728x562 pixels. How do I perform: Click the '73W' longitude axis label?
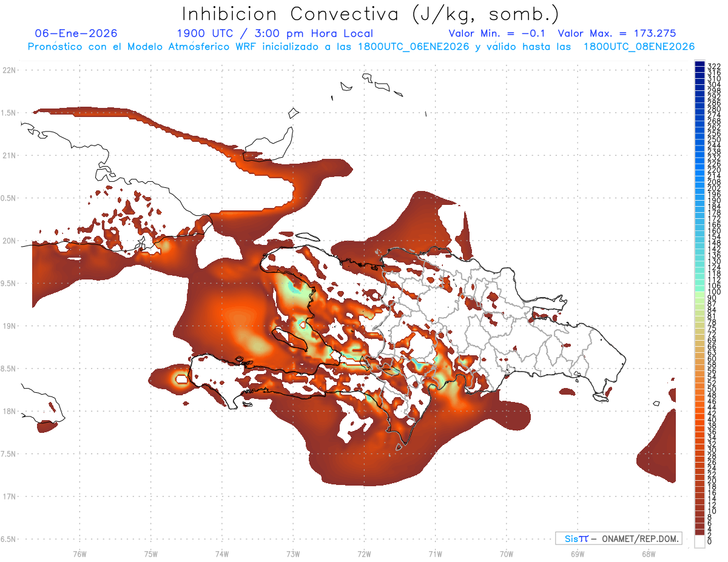[x=293, y=553]
